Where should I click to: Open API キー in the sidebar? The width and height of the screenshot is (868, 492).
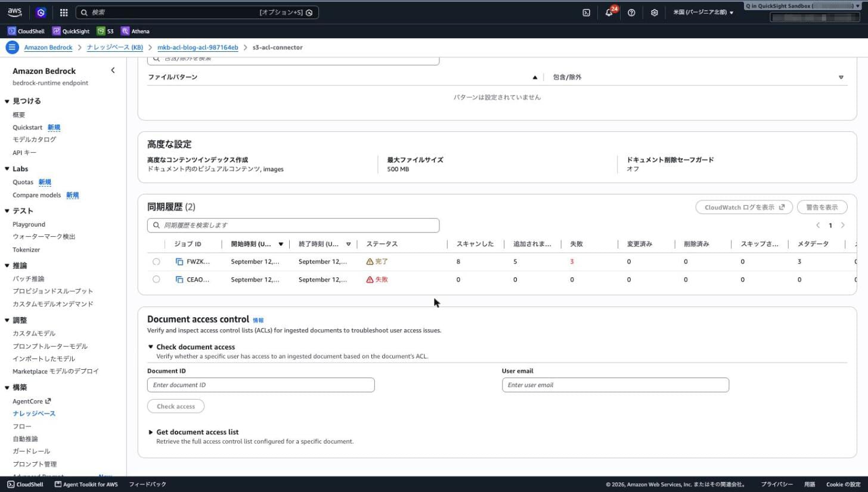click(x=24, y=153)
